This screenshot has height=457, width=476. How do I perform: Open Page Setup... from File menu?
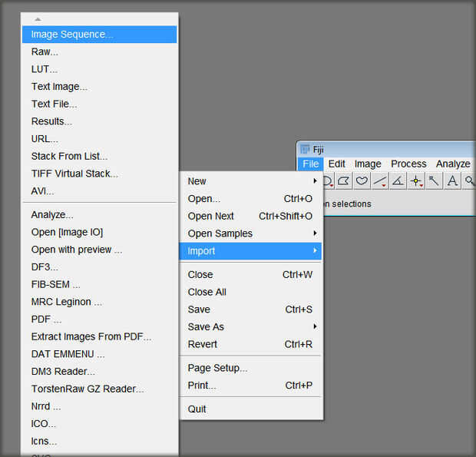250,368
